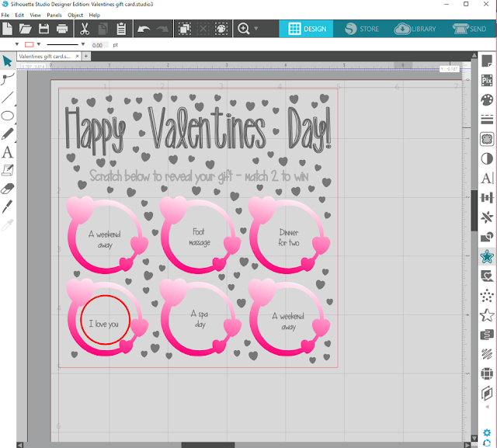Open the Replicate panel

[x=487, y=217]
